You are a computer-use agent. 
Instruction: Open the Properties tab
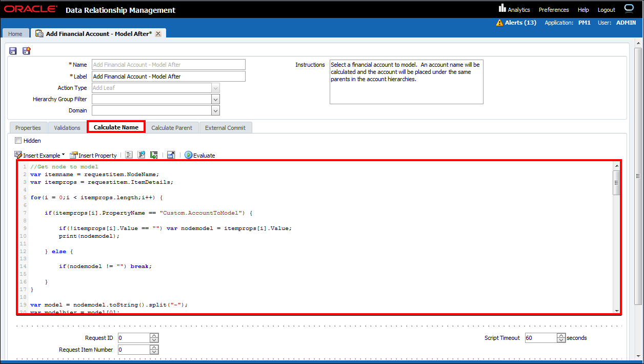click(28, 128)
